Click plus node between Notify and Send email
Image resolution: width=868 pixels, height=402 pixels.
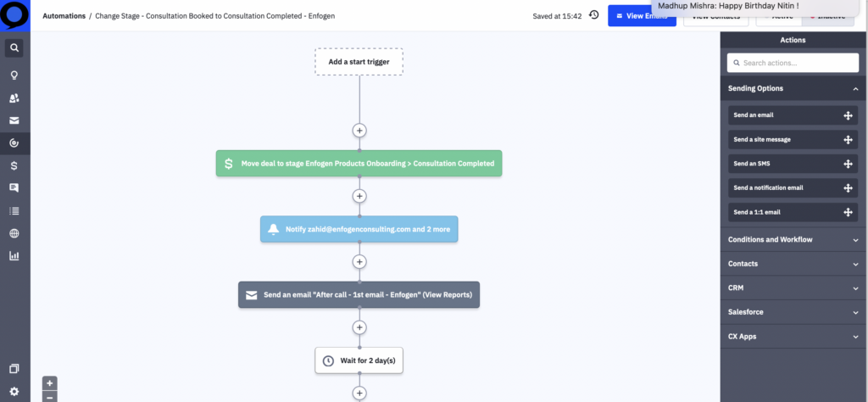pyautogui.click(x=359, y=262)
